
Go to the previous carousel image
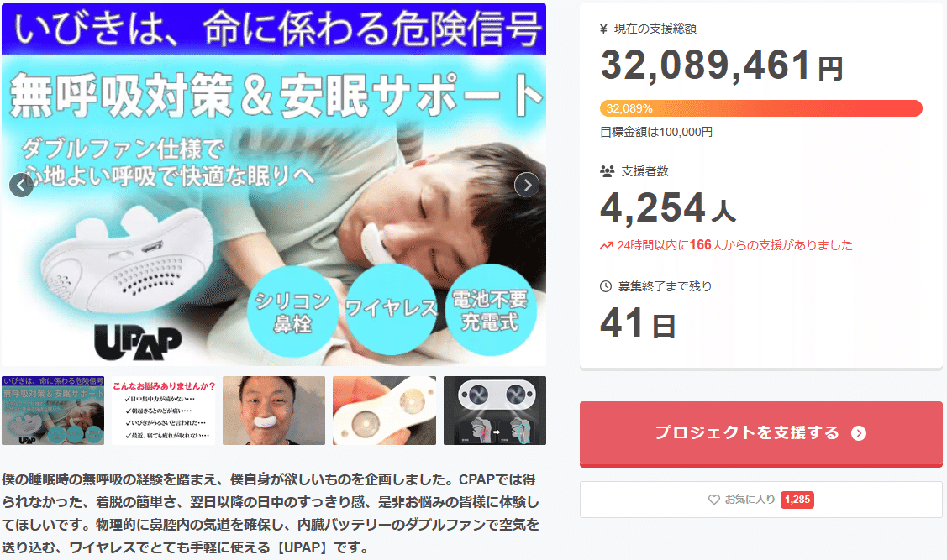[x=21, y=186]
